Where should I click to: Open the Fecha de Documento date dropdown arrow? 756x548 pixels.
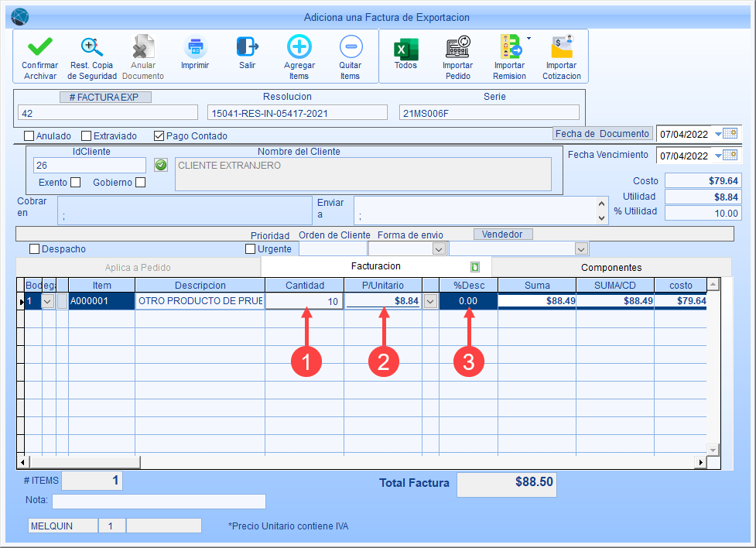click(x=718, y=134)
